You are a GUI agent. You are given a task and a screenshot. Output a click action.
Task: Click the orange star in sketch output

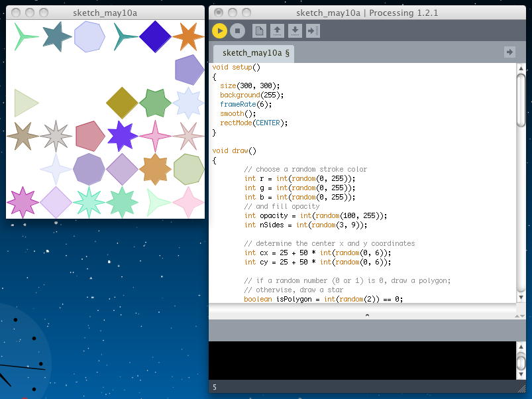coord(188,36)
